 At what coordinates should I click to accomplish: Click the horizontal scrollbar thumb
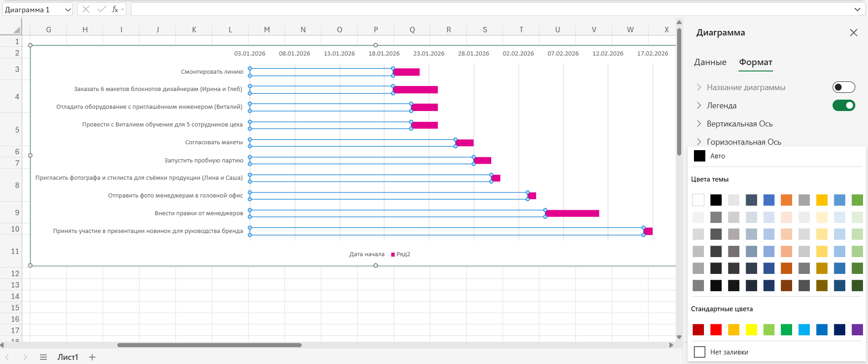pyautogui.click(x=209, y=345)
